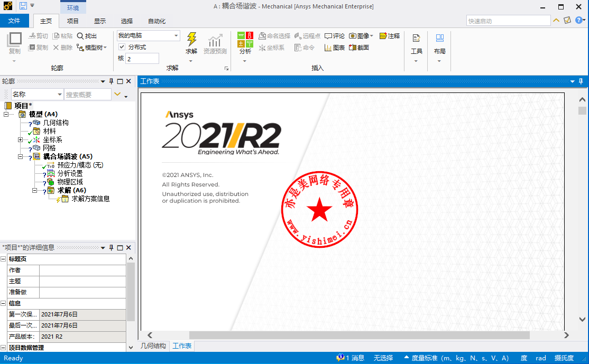The height and width of the screenshot is (364, 589).
Task: Pin the 轮廓 outline panel
Action: pyautogui.click(x=111, y=81)
